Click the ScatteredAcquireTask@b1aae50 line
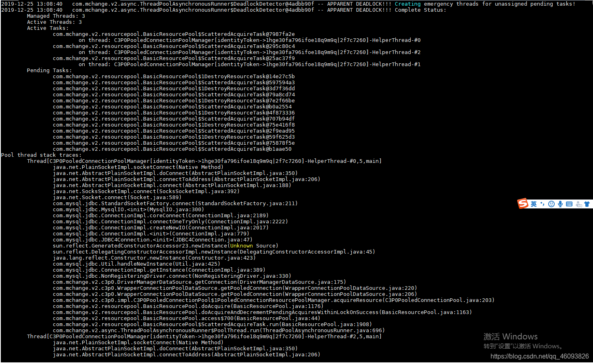The image size is (593, 364). [x=172, y=149]
